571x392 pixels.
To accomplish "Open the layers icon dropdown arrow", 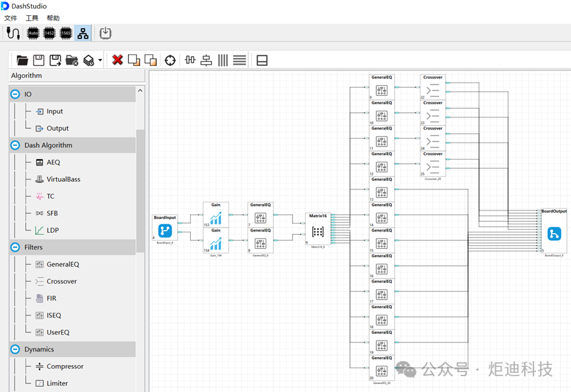I will pos(100,61).
